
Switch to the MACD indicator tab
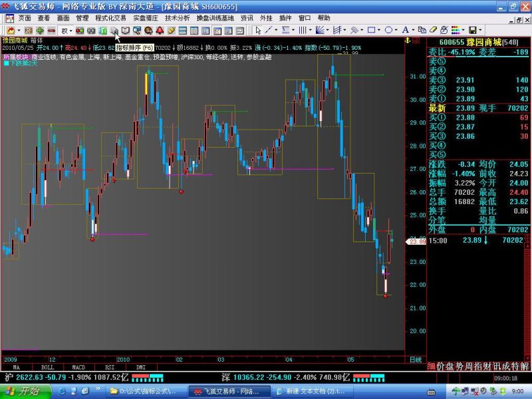click(x=78, y=367)
